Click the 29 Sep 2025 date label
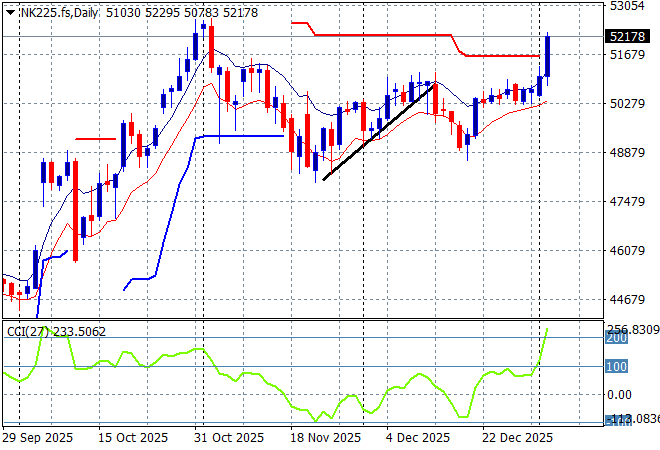This screenshot has width=660, height=450. click(37, 438)
